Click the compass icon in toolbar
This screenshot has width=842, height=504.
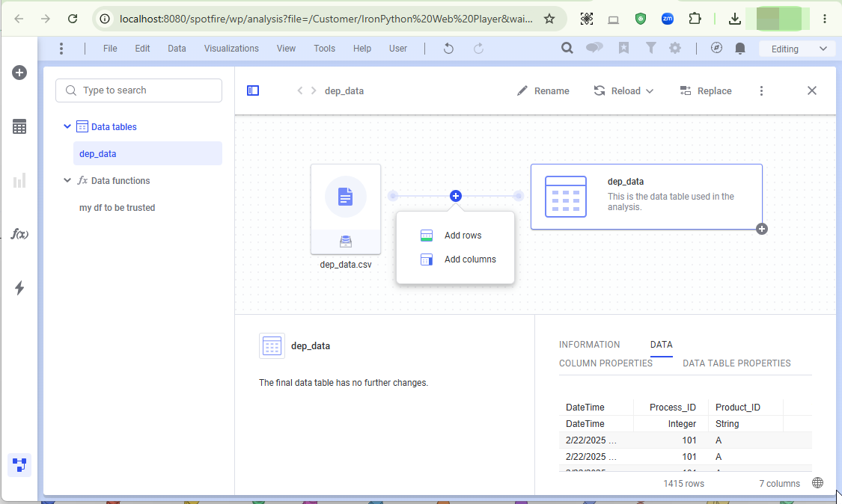point(716,49)
